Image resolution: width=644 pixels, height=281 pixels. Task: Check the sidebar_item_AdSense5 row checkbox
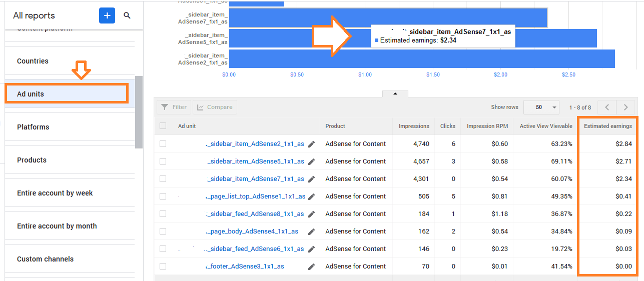pyautogui.click(x=163, y=161)
